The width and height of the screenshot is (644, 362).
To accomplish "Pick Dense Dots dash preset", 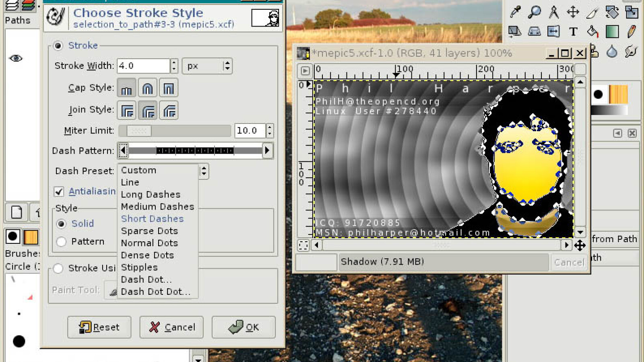I will (x=147, y=255).
